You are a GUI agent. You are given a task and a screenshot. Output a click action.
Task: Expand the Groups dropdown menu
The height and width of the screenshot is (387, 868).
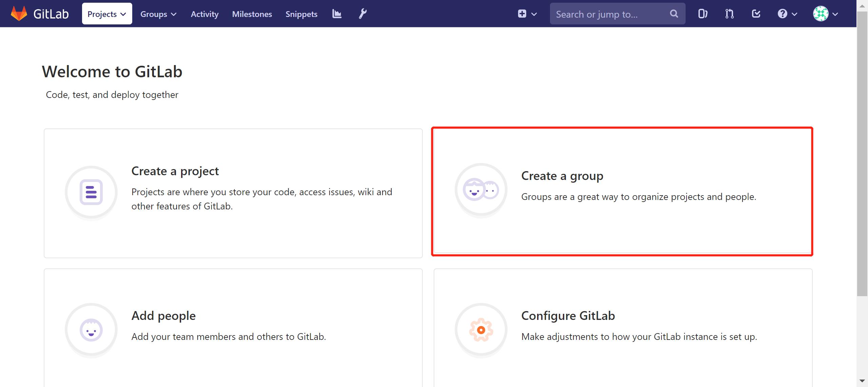(158, 14)
